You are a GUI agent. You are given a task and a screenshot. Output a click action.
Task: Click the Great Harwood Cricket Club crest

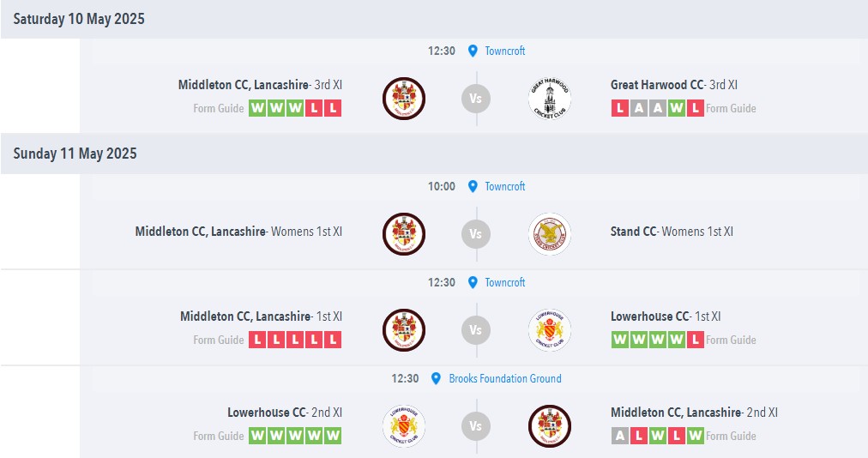click(x=550, y=98)
